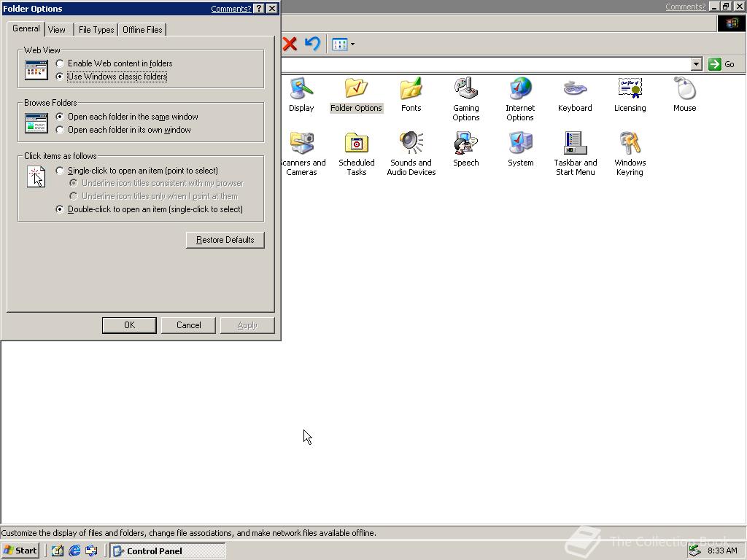Open the Licensing icon
Viewport: 747px width, 560px height.
point(630,95)
